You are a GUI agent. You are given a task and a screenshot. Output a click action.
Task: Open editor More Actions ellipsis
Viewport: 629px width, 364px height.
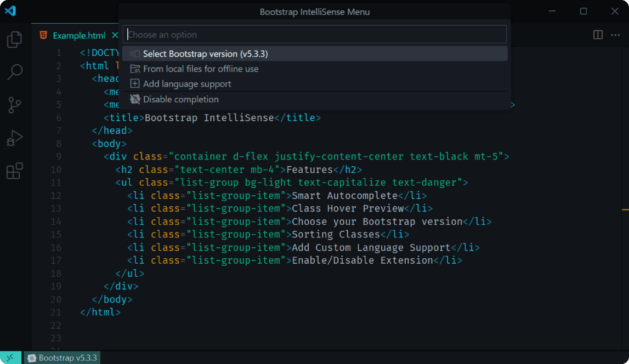[x=616, y=35]
